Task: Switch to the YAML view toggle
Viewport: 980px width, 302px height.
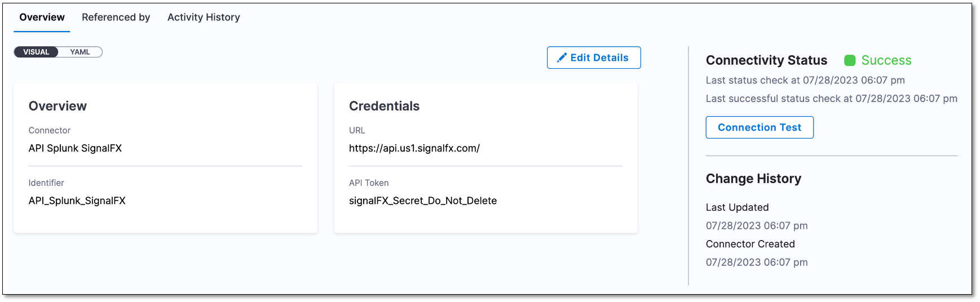Action: (80, 52)
